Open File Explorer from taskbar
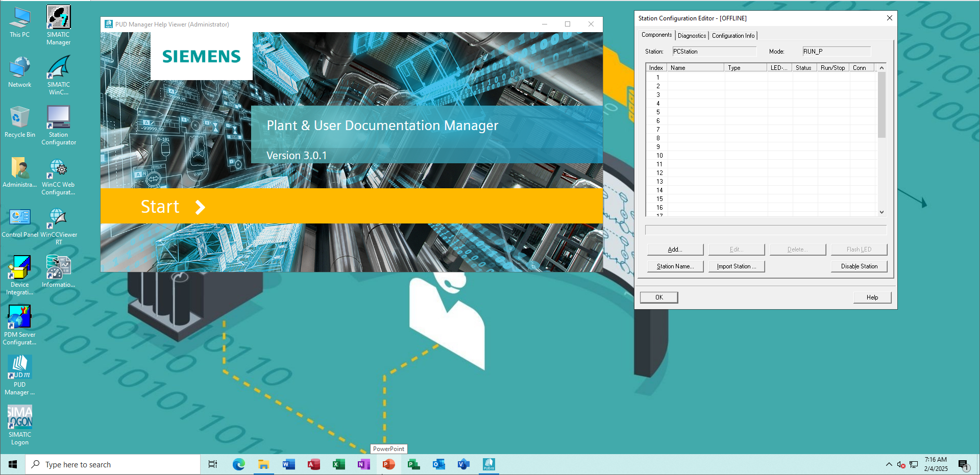980x475 pixels. [x=263, y=464]
